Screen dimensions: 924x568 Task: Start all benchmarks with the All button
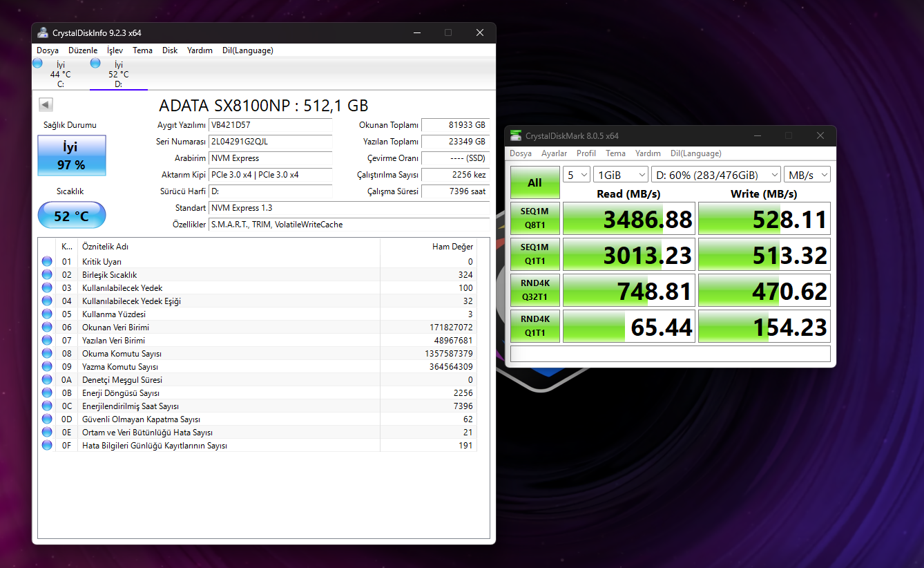[535, 182]
